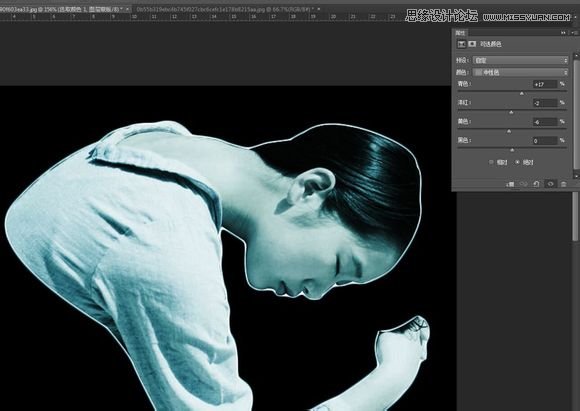Click the clip-to-layer icon at panel bottom
This screenshot has width=580, height=411.
tap(510, 184)
